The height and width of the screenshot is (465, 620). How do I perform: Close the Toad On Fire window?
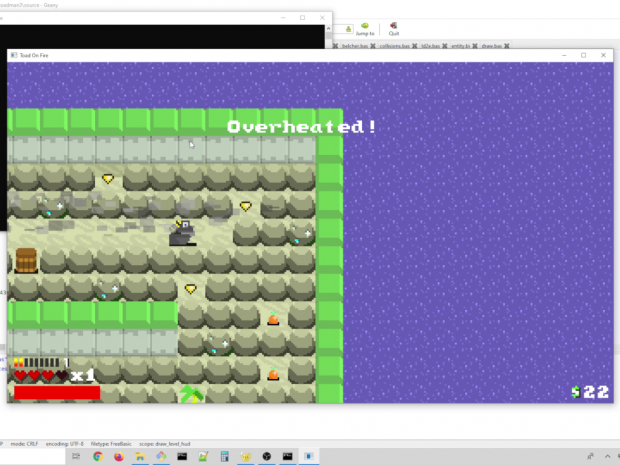point(603,55)
